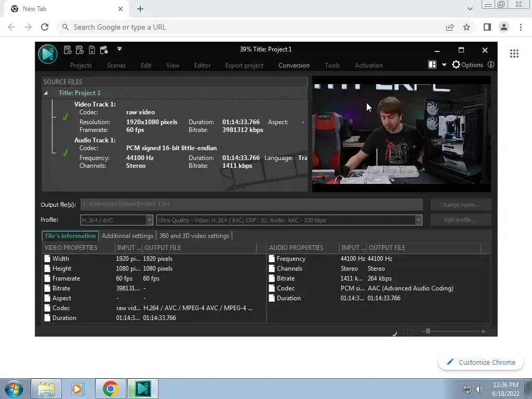Open the H.264 / AVC profile dropdown

[117, 220]
